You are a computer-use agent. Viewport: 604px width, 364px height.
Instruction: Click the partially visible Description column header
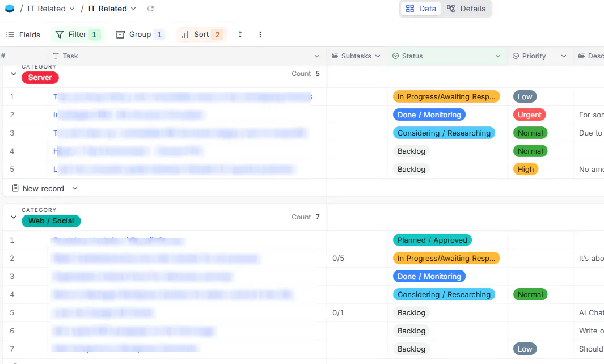click(590, 56)
